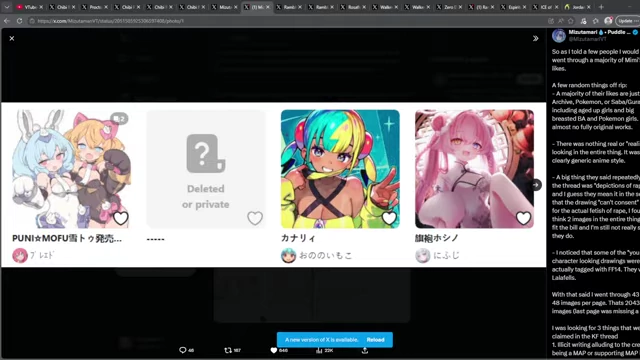Open a new tab with plus button

point(601,7)
